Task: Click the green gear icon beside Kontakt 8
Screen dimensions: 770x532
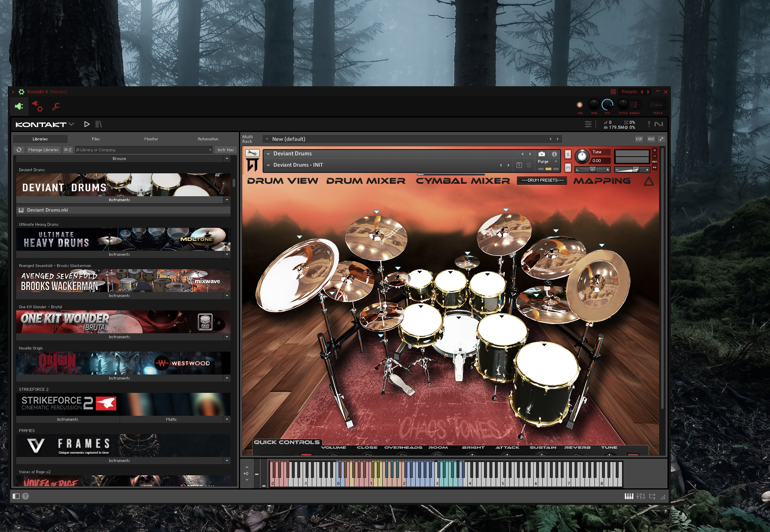Action: (21, 92)
